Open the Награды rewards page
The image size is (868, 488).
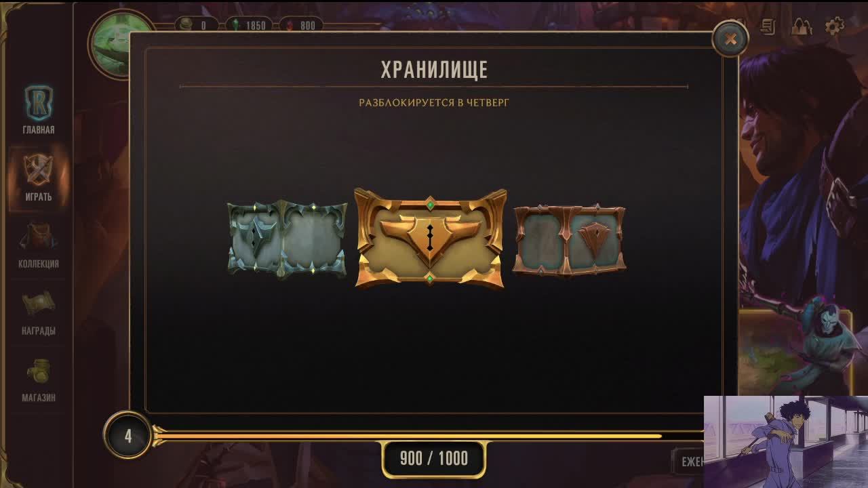pyautogui.click(x=39, y=312)
